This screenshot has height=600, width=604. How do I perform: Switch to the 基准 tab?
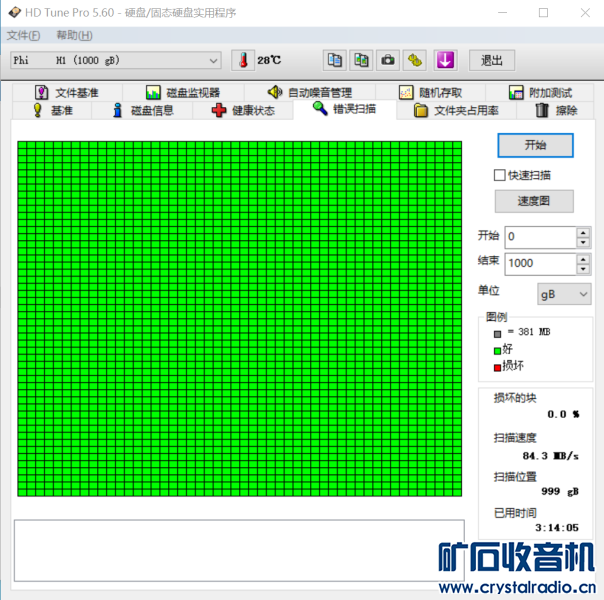[52, 111]
